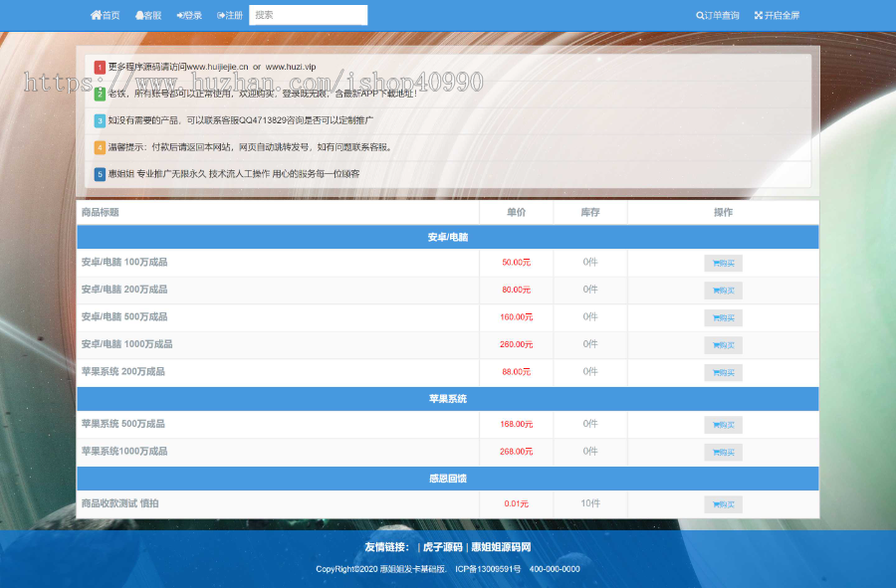Click the 订单查询 search icon
The width and height of the screenshot is (896, 588).
click(x=701, y=15)
